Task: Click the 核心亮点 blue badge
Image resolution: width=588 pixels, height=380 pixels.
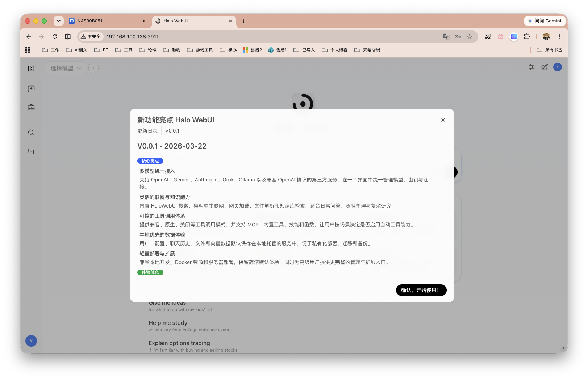Action: click(150, 161)
